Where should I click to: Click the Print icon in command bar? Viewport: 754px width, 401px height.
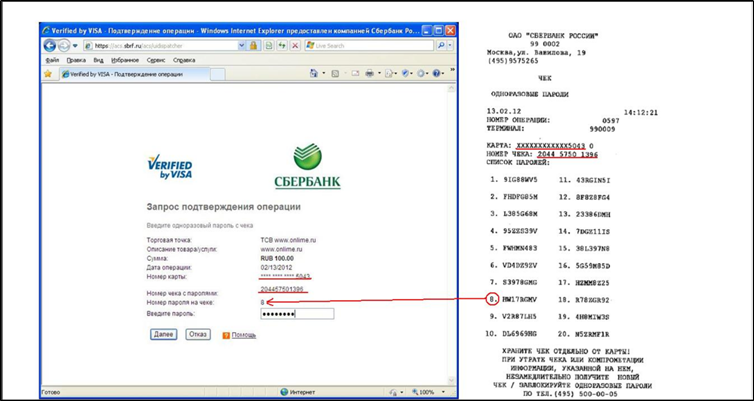click(369, 74)
